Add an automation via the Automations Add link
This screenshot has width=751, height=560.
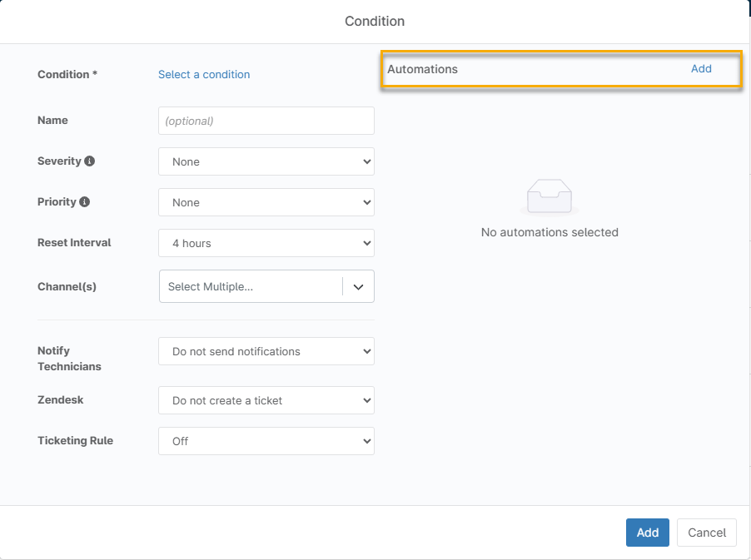(x=701, y=69)
